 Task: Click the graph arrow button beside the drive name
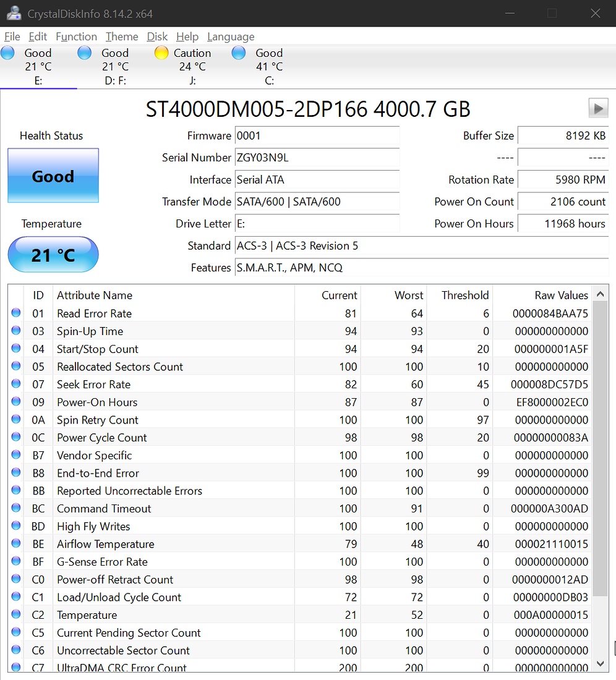pyautogui.click(x=597, y=108)
